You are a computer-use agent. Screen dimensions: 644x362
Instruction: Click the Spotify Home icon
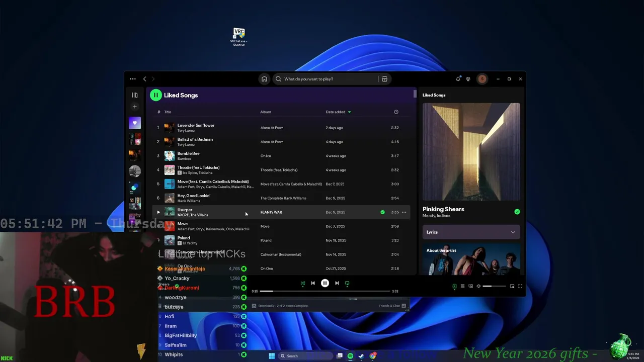tap(264, 79)
